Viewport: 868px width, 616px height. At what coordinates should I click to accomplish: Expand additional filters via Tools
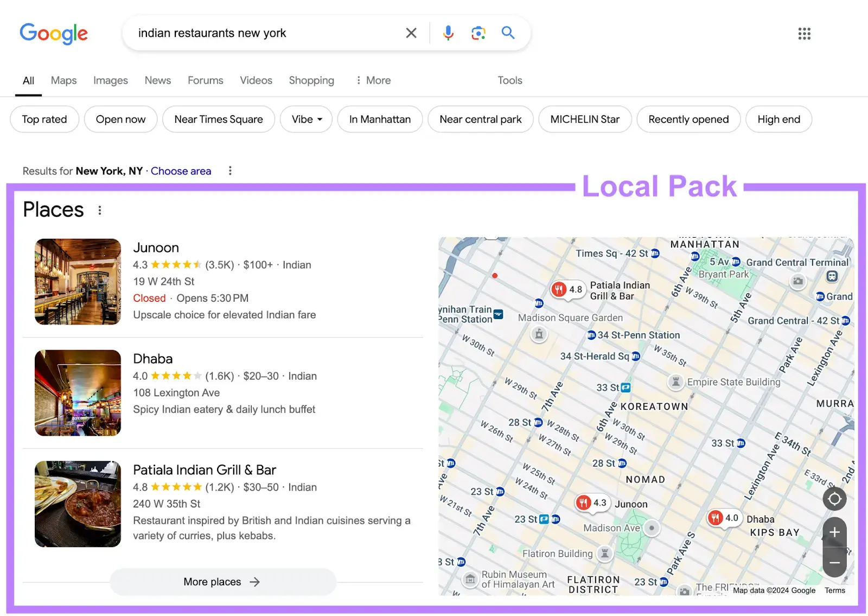(509, 80)
